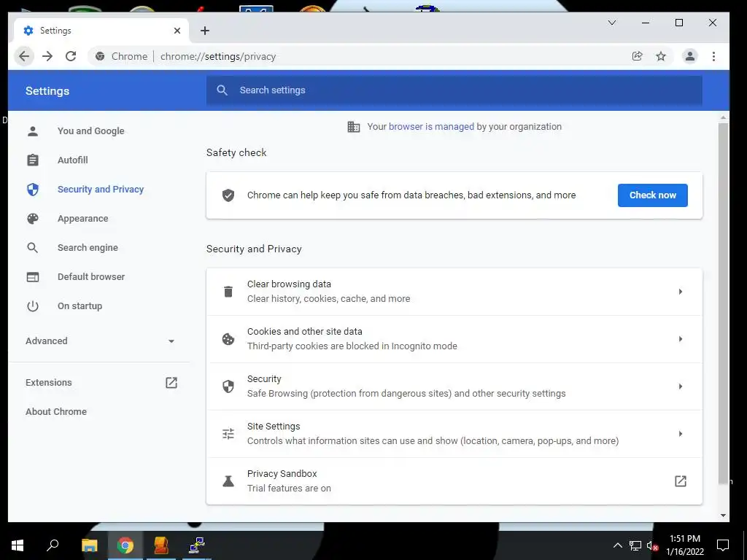This screenshot has height=560, width=747.
Task: Click the scrollbar down arrow
Action: pyautogui.click(x=723, y=516)
